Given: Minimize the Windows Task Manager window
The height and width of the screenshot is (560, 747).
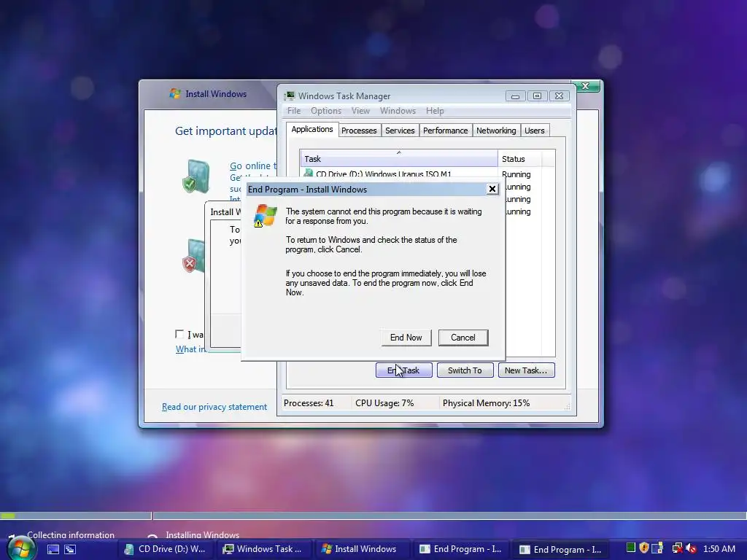Looking at the screenshot, I should (x=516, y=96).
